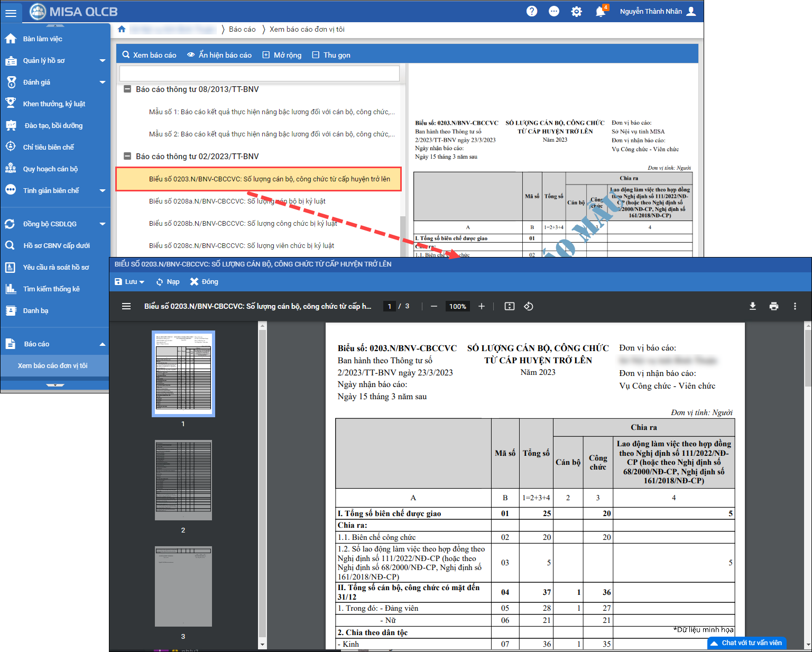
Task: Click the Đóng button
Action: (204, 282)
